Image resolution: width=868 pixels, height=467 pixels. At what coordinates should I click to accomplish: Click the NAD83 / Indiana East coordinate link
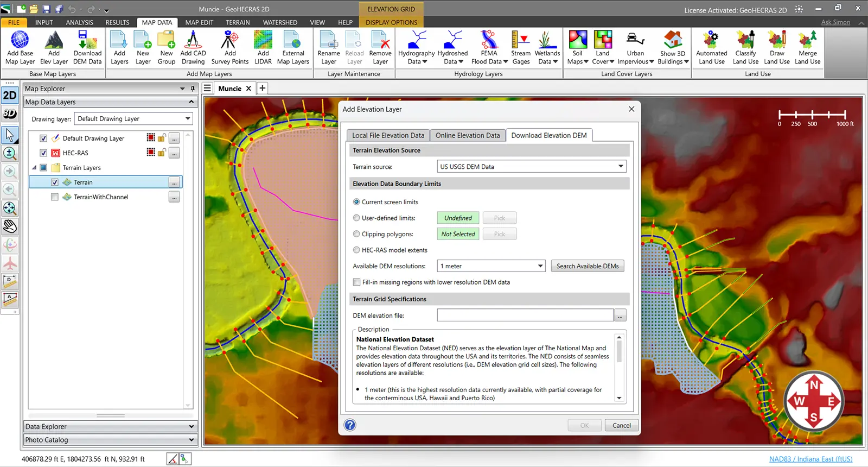pos(810,459)
